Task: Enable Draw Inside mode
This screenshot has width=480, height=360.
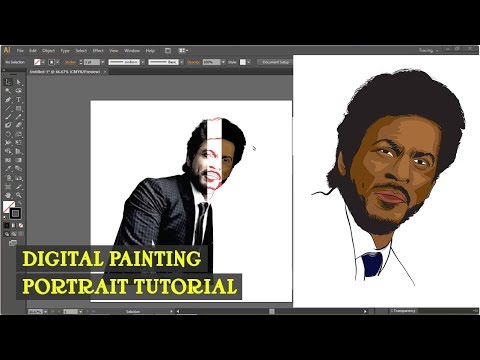Action: pos(21,234)
